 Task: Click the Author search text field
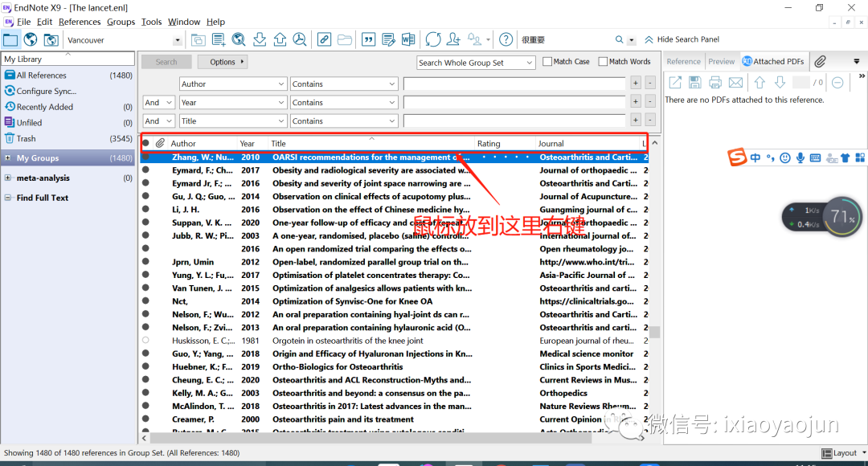pos(515,84)
